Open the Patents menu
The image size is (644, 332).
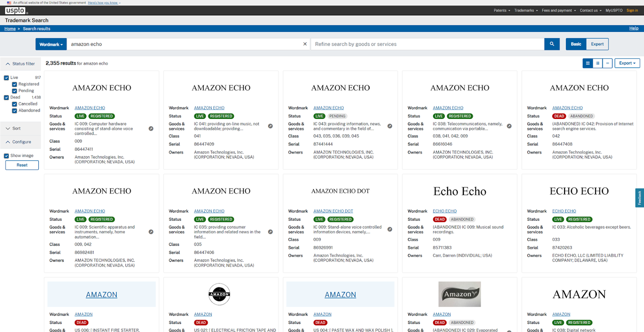(502, 10)
